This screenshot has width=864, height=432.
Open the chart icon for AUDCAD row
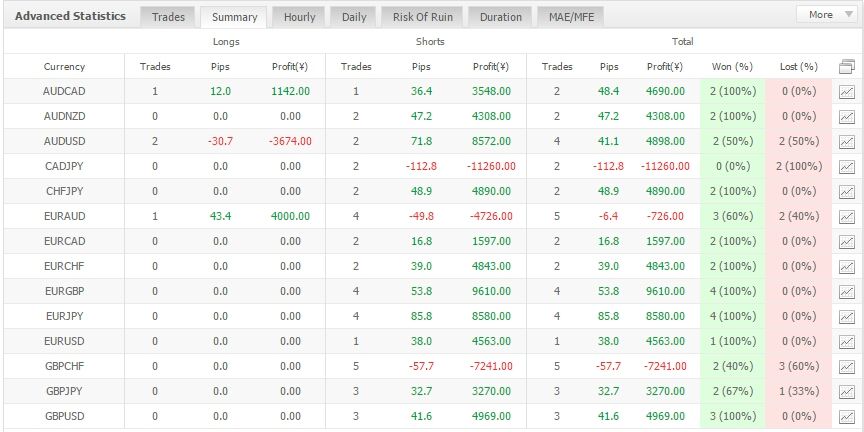point(846,92)
